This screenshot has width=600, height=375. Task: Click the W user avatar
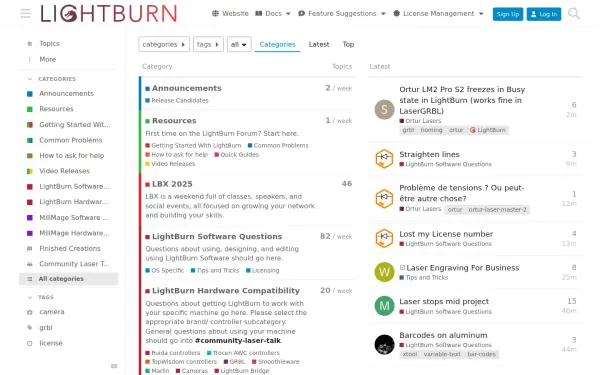[x=384, y=272]
